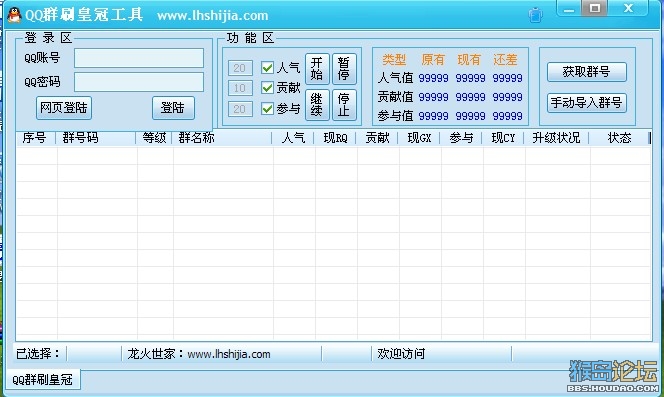
Task: Click the 贡献值 现有 value 99999
Action: [x=470, y=97]
